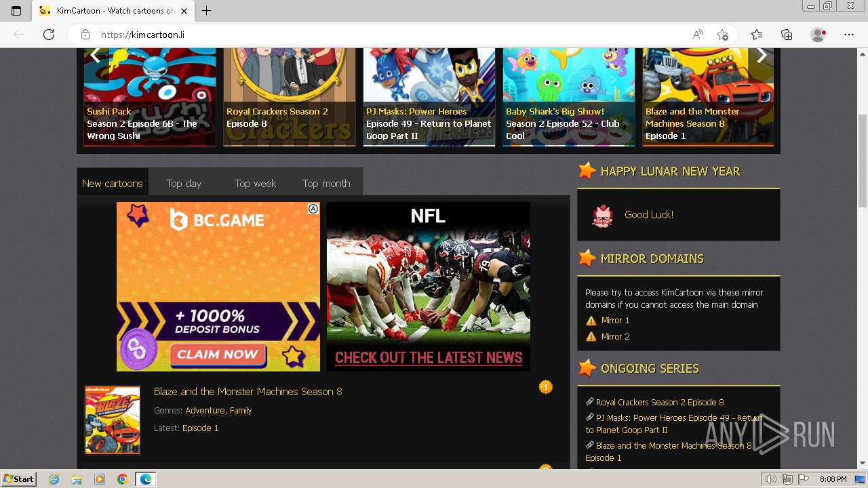The width and height of the screenshot is (868, 488).
Task: Click the volume speaker tray icon
Action: pos(770,479)
